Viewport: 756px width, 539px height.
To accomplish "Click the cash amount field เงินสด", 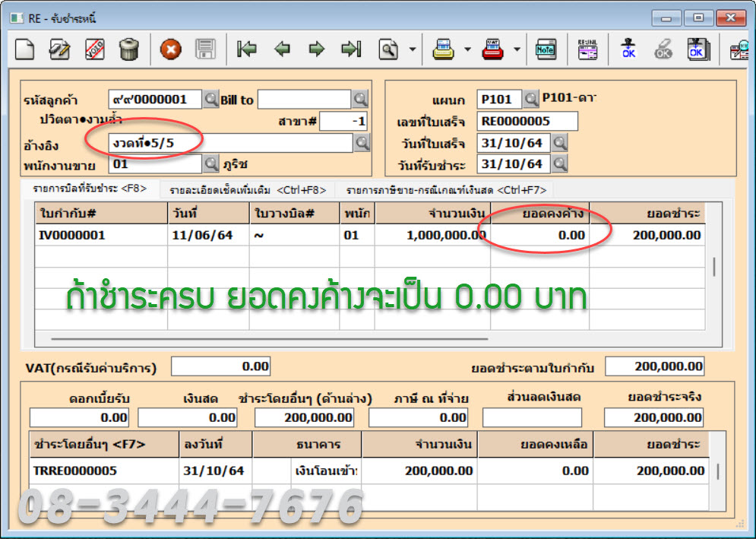I will tap(188, 417).
